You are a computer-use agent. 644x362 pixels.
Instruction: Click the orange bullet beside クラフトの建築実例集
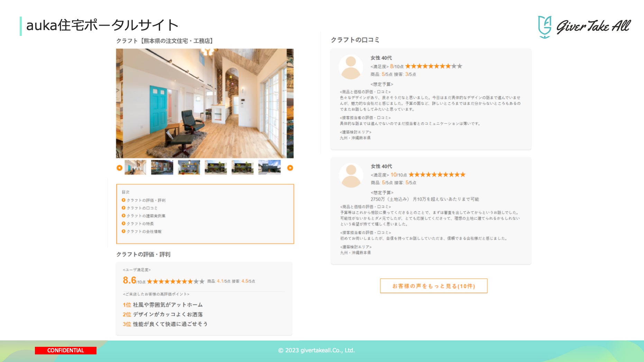click(x=123, y=216)
